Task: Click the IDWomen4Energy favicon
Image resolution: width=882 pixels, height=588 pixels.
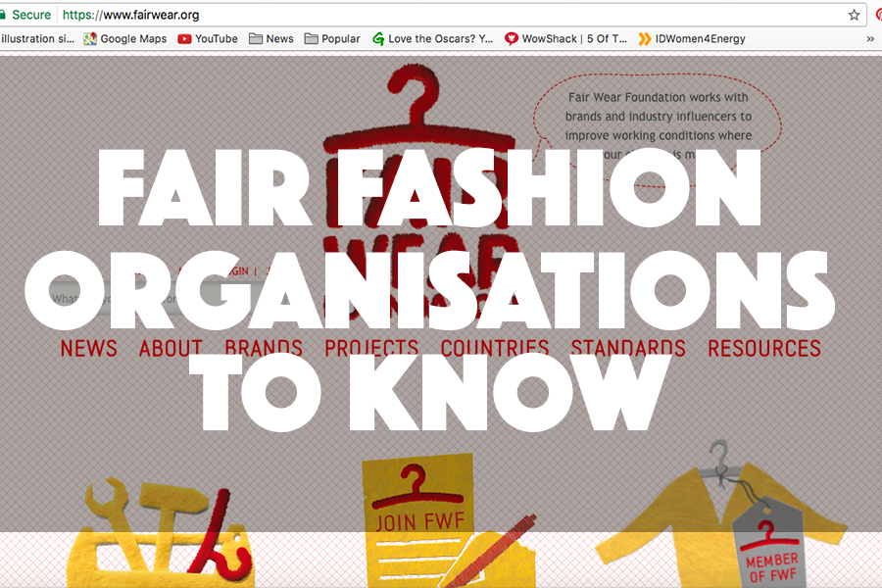Action: point(645,39)
